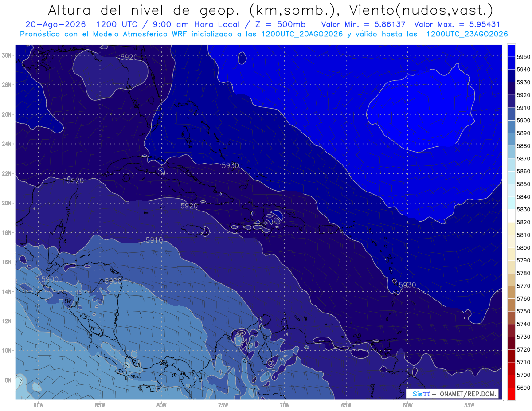This screenshot has width=532, height=411.
Task: Click the 5800 value on the color bar
Action: pyautogui.click(x=524, y=248)
